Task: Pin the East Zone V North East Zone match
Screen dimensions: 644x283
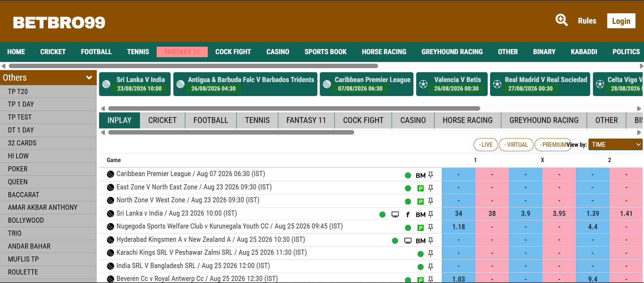Action: pos(430,188)
